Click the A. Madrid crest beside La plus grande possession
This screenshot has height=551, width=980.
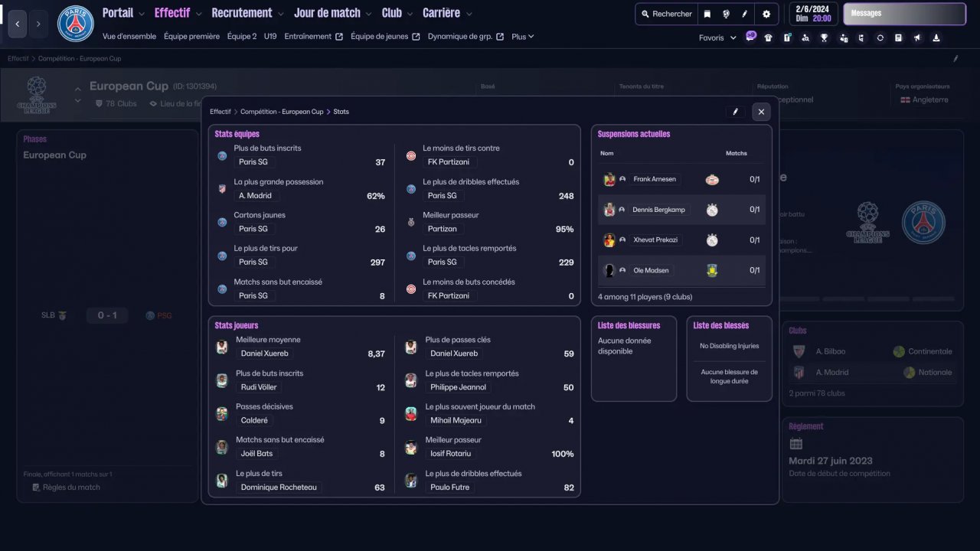(222, 189)
